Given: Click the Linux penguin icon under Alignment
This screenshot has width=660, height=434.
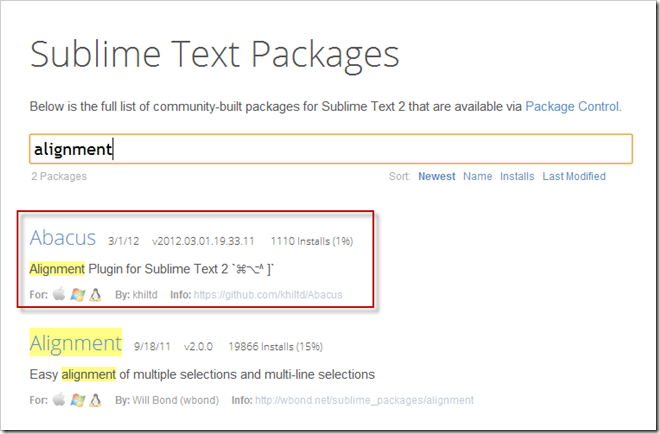Looking at the screenshot, I should point(95,400).
